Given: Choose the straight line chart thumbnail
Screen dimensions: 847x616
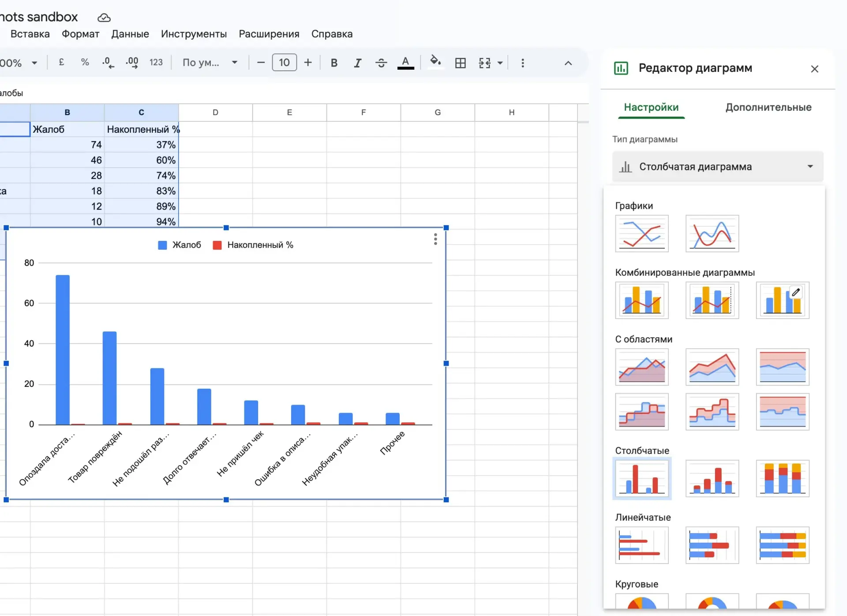Looking at the screenshot, I should (642, 233).
